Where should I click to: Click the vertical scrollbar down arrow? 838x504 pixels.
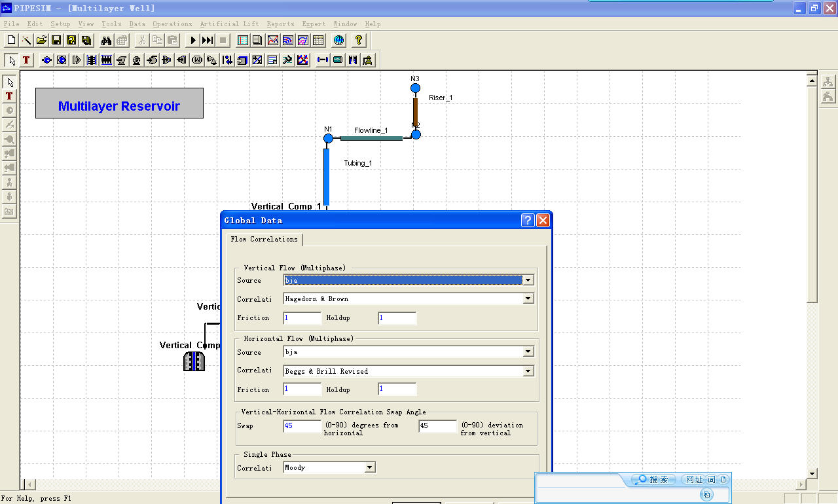(812, 473)
